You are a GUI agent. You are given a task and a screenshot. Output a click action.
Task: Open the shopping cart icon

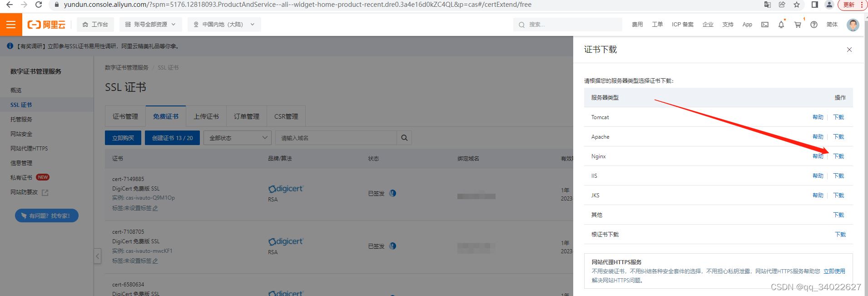click(798, 25)
